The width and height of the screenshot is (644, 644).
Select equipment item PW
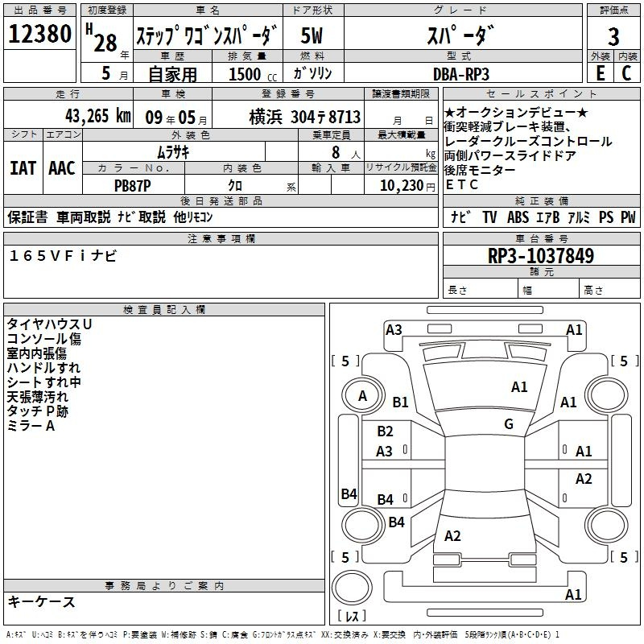628,217
